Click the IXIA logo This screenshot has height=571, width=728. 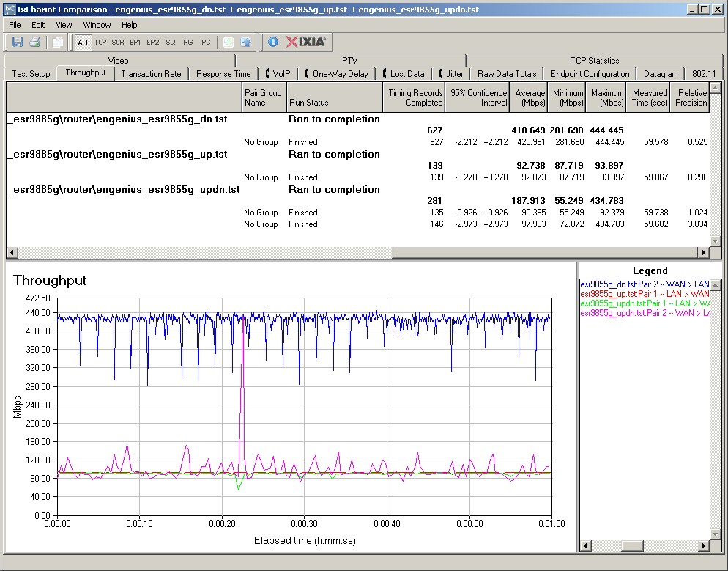click(306, 42)
